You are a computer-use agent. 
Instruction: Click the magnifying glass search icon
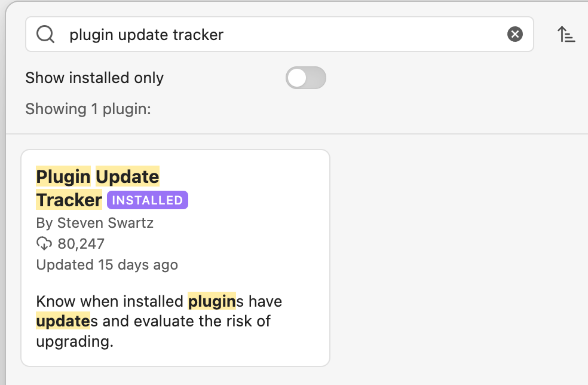pos(45,35)
